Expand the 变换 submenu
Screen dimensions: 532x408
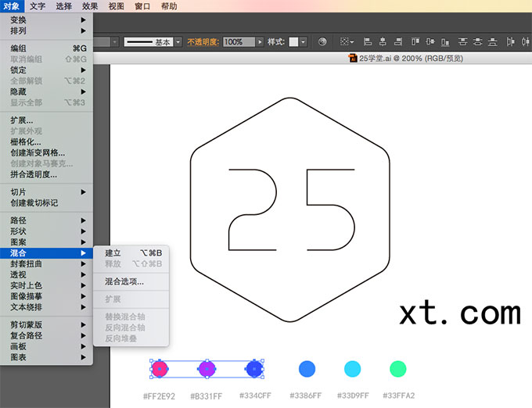pyautogui.click(x=46, y=20)
